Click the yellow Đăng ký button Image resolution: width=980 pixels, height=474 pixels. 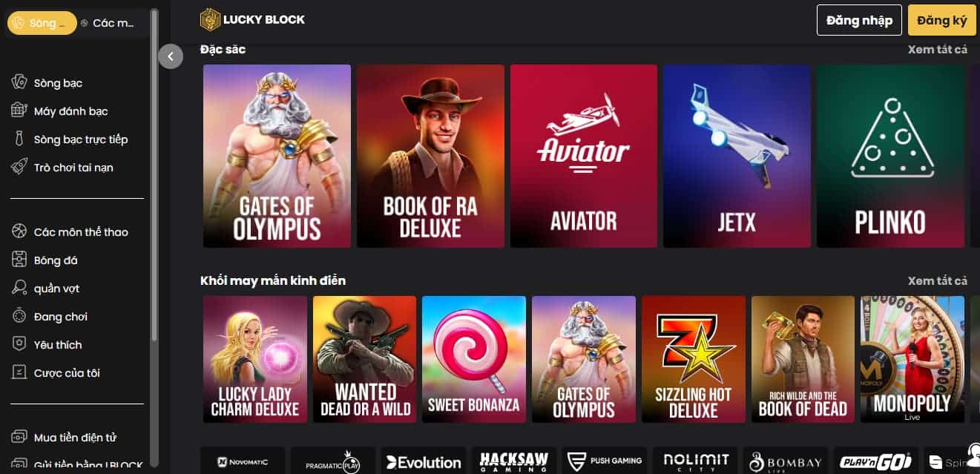(941, 20)
